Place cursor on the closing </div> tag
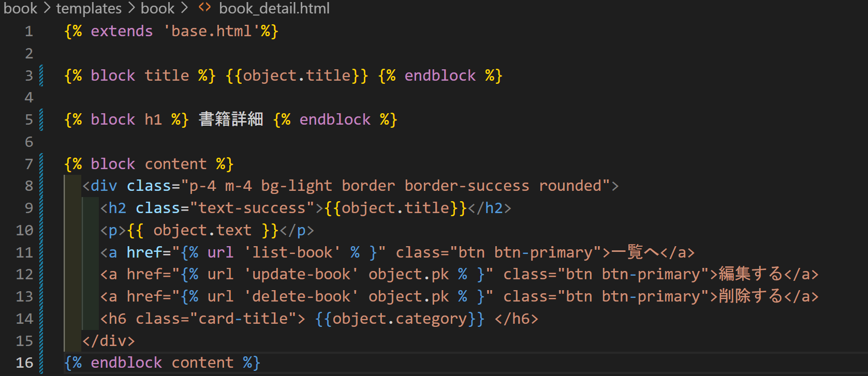Image resolution: width=868 pixels, height=376 pixels. [109, 341]
